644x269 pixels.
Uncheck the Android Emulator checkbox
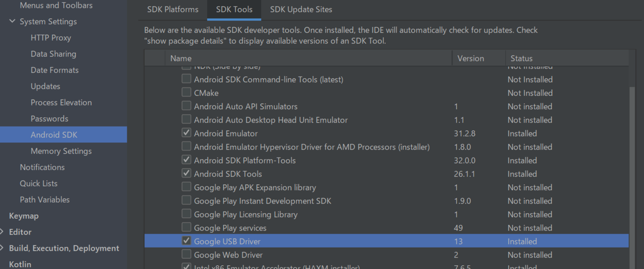186,133
